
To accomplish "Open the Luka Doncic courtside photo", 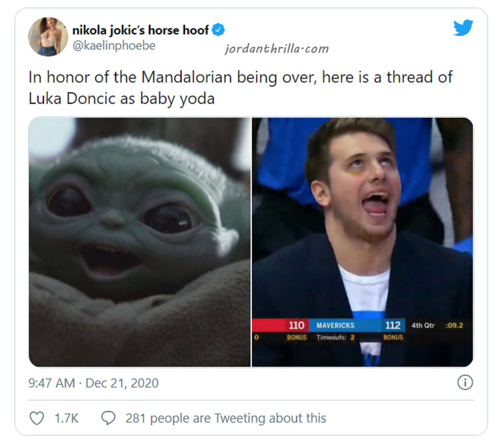I will coord(362,242).
